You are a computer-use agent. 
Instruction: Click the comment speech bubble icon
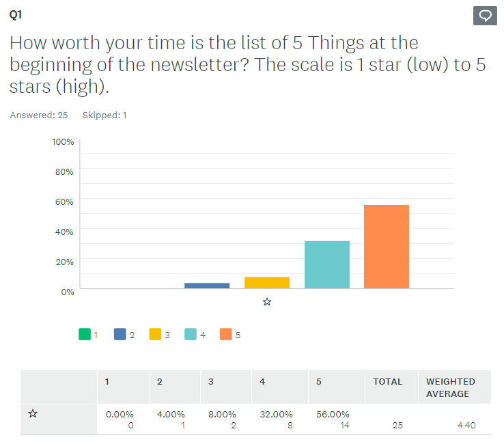click(x=485, y=16)
